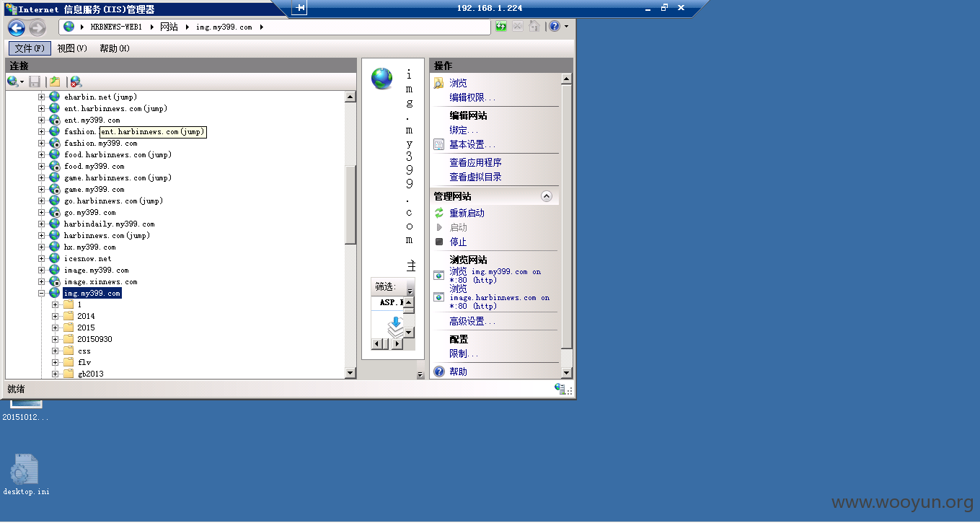Image resolution: width=980 pixels, height=523 pixels.
Task: Click the Save connections disk icon
Action: tap(35, 82)
